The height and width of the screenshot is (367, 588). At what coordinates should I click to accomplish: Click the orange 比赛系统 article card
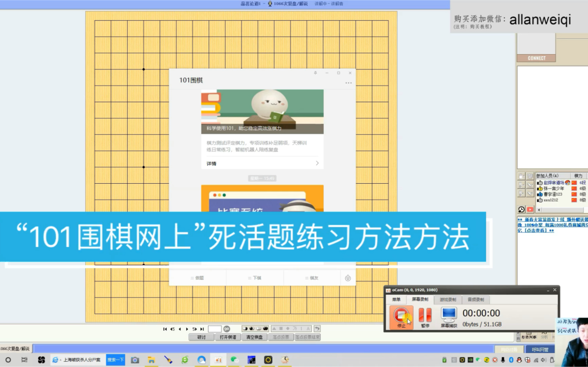pyautogui.click(x=262, y=198)
